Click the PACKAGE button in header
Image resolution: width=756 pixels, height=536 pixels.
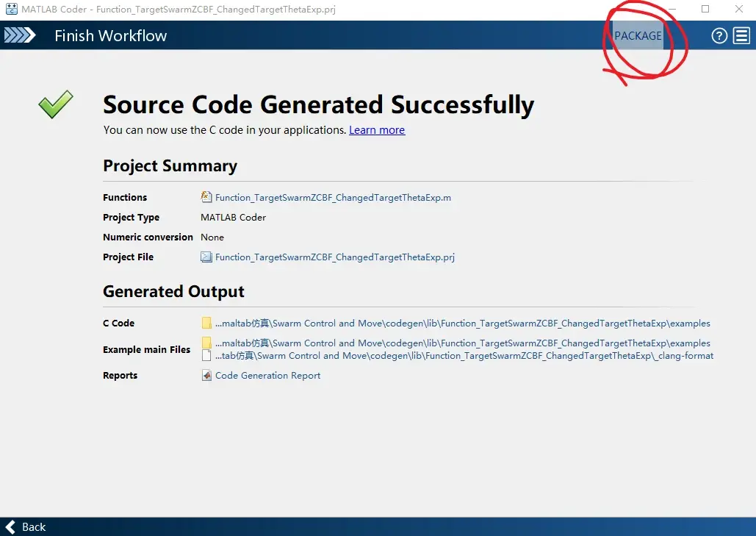pos(638,36)
